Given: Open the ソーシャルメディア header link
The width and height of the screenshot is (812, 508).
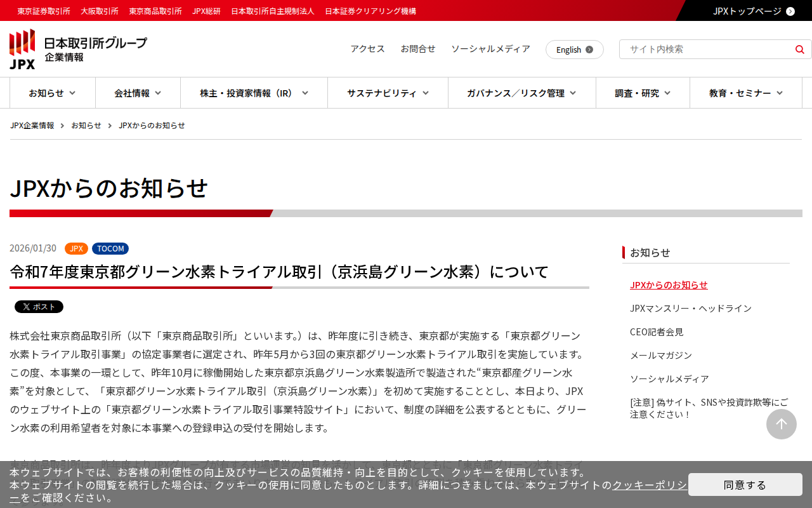Looking at the screenshot, I should tap(490, 49).
